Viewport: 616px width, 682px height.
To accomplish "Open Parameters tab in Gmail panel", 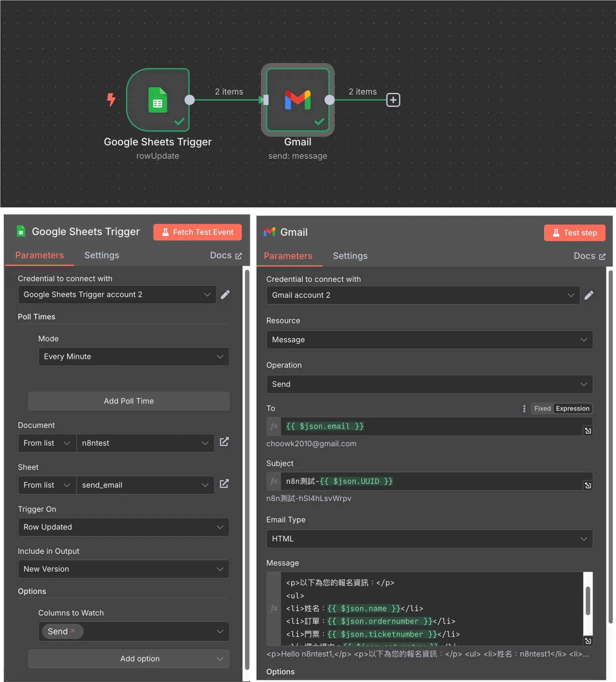I will [x=288, y=256].
